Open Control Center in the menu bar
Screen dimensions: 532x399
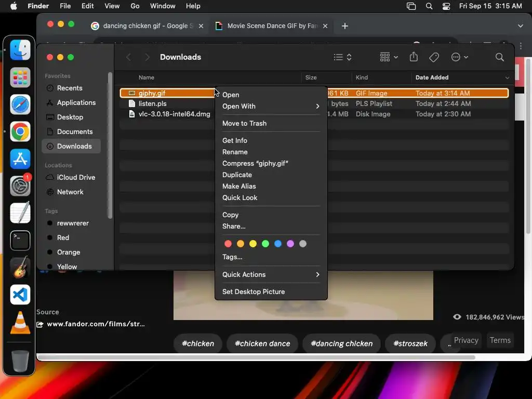446,6
